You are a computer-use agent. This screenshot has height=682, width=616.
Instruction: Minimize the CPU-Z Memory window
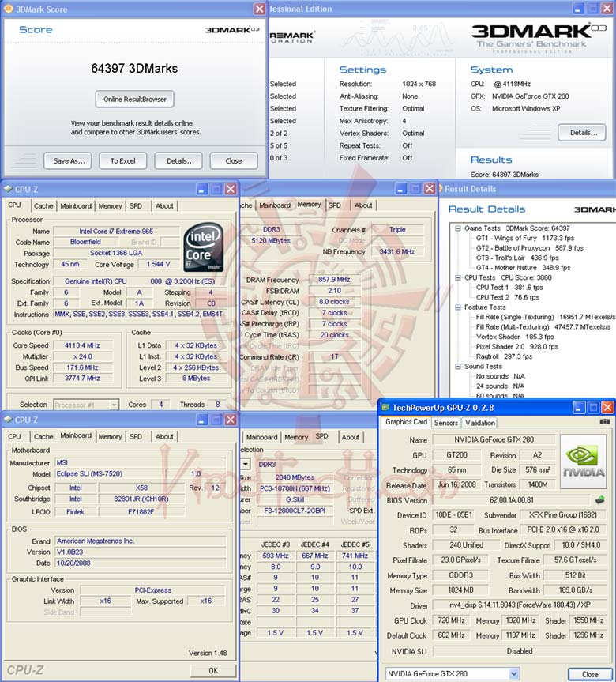tap(401, 188)
